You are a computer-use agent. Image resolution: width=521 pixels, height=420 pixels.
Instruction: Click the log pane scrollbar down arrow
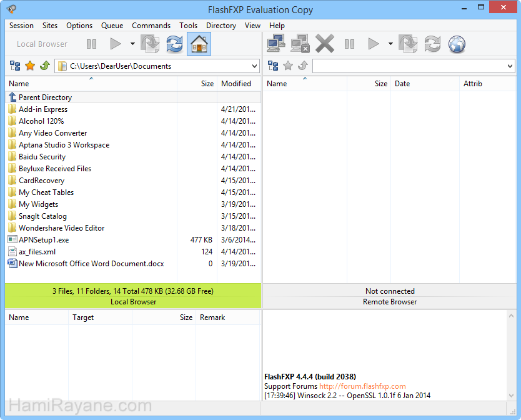point(511,396)
